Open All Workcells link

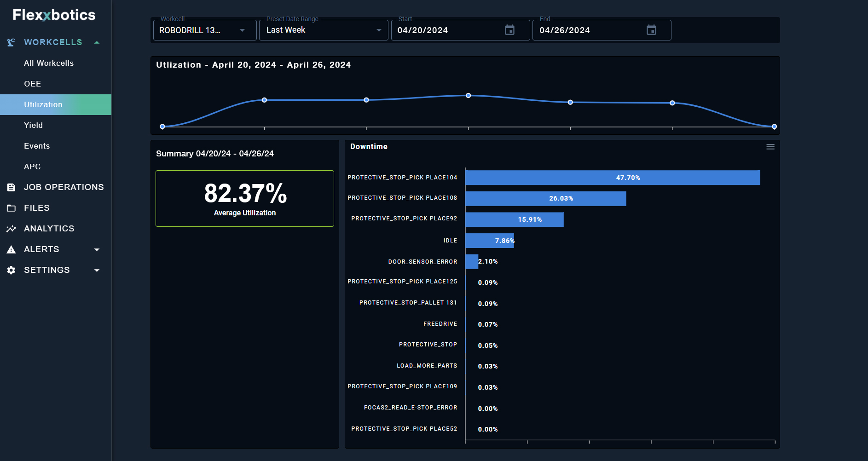click(49, 63)
